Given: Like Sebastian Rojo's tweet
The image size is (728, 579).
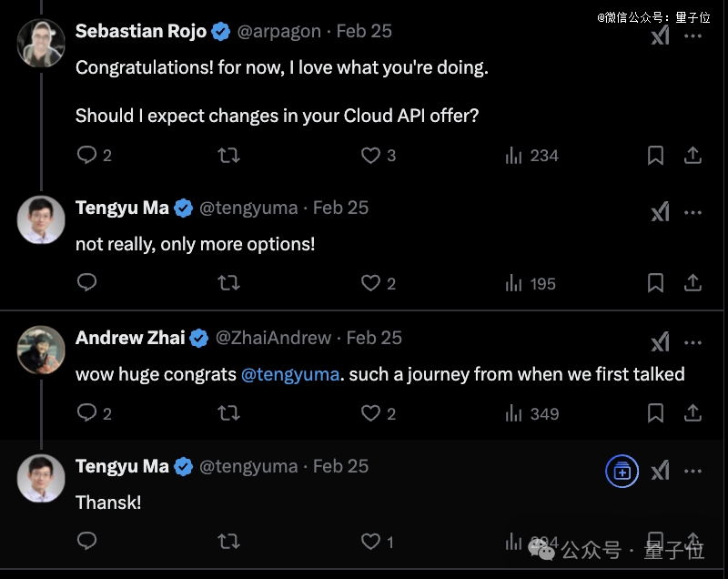Looking at the screenshot, I should 370,155.
